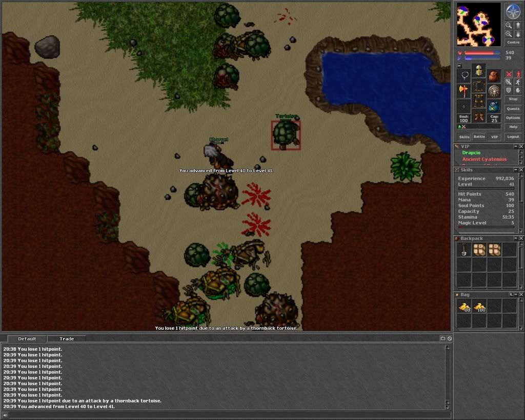Click the round shield slot
This screenshot has height=420, width=525.
[x=494, y=91]
